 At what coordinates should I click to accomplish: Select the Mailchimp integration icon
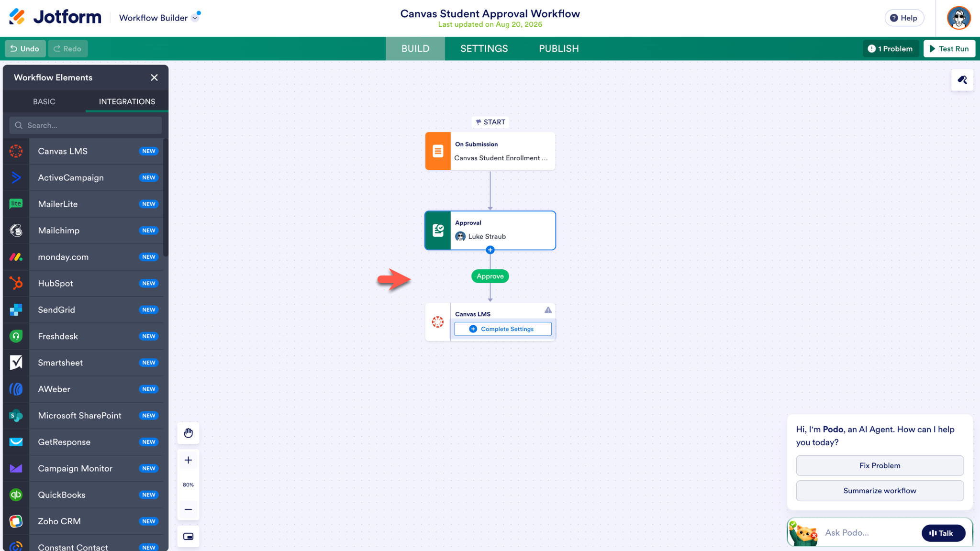coord(16,231)
